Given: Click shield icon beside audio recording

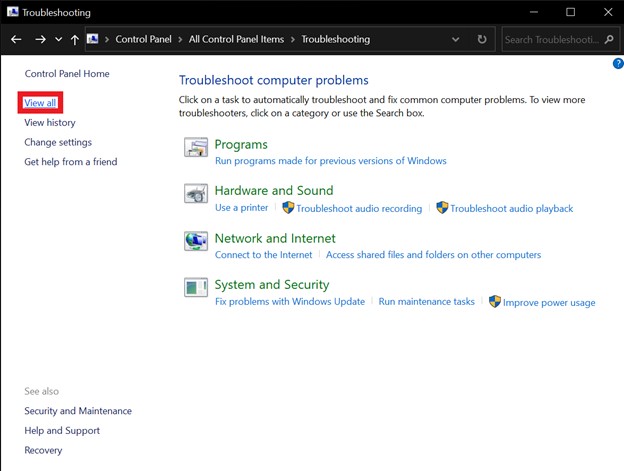Looking at the screenshot, I should click(288, 207).
